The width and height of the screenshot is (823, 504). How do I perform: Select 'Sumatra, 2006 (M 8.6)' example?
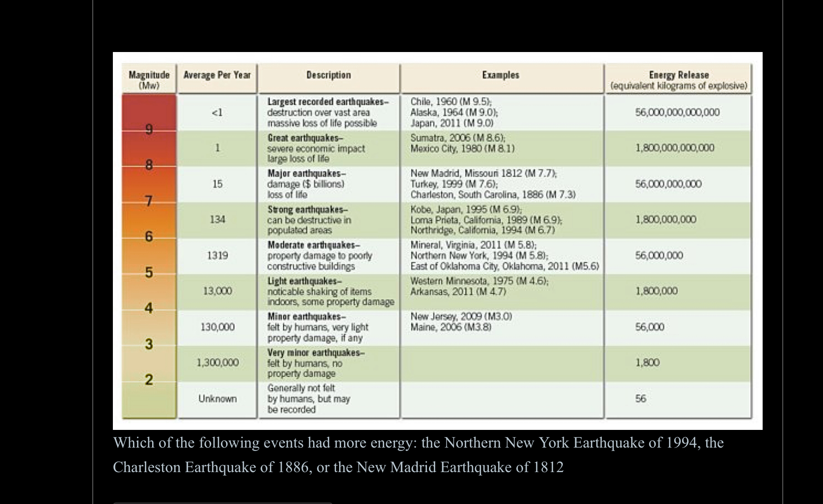coord(458,138)
